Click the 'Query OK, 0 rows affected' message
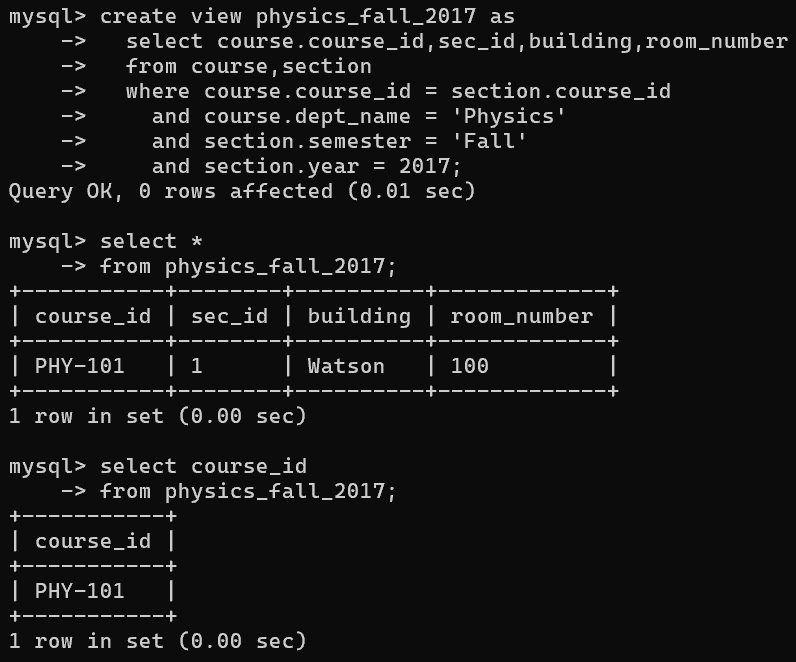This screenshot has height=662, width=796. 241,191
